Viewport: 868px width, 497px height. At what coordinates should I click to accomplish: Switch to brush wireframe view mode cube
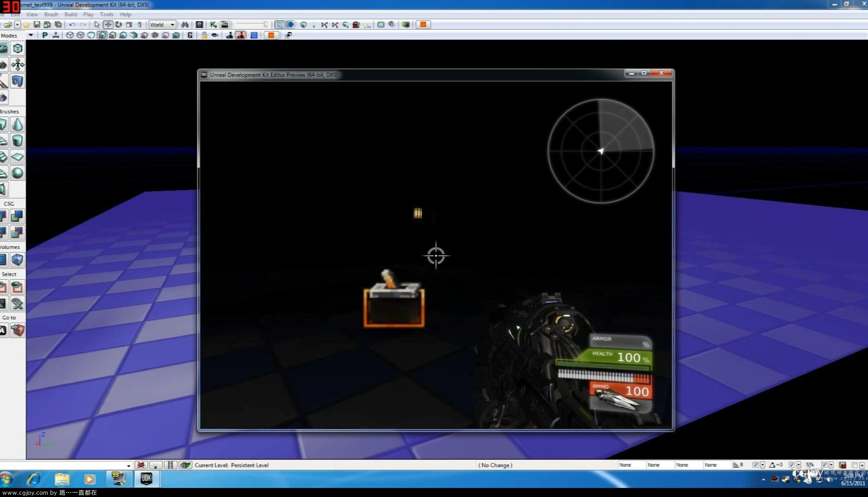pyautogui.click(x=70, y=35)
